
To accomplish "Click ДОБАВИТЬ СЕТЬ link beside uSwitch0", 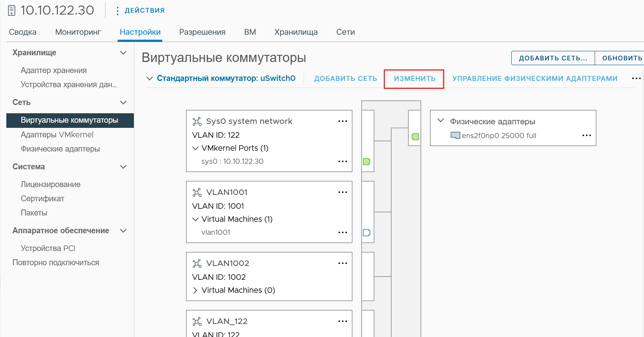I will point(345,79).
